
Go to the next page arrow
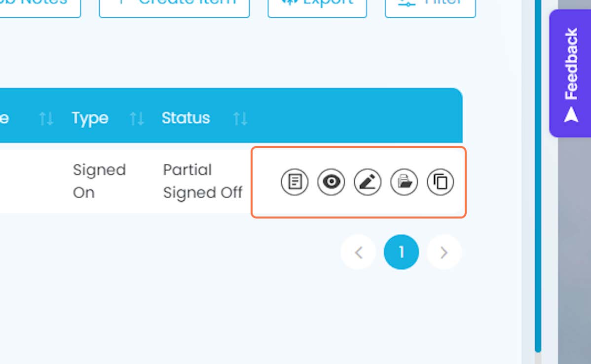tap(444, 252)
